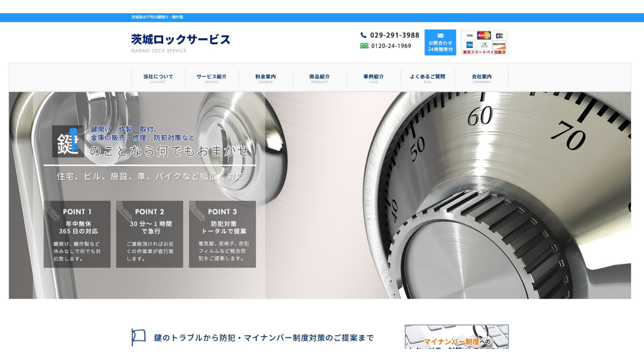Screen dimensions: 644x362
Task: Open the お問合わせ 24時間受付 contact button
Action: pos(440,42)
